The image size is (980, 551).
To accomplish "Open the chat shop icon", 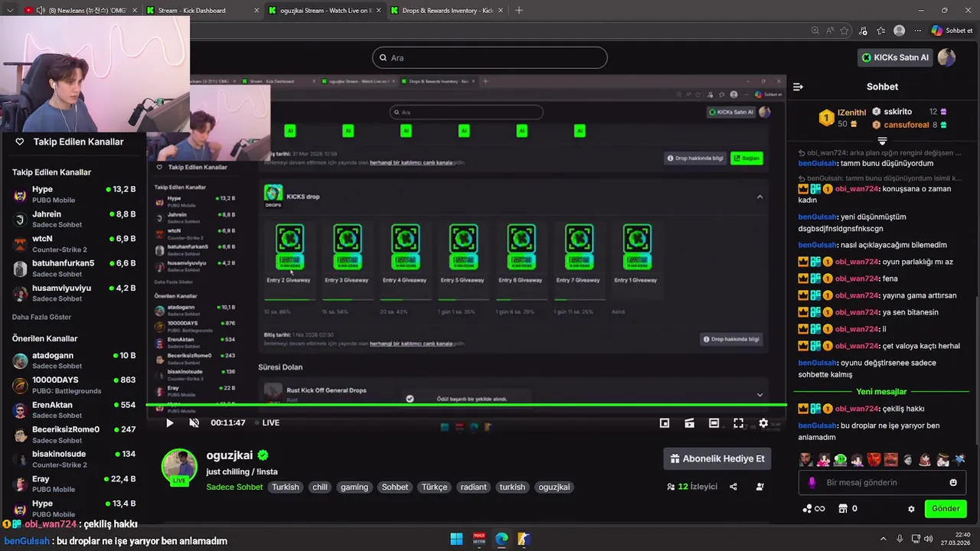I will [x=843, y=509].
